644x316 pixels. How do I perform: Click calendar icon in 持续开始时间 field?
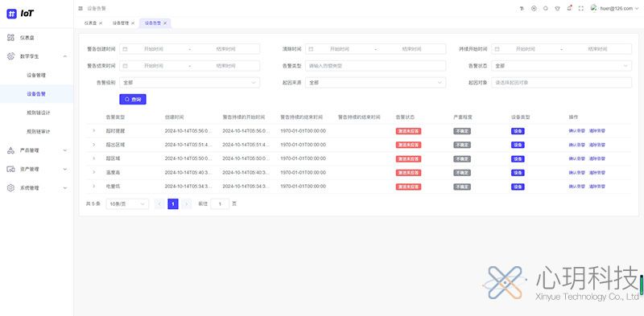pyautogui.click(x=497, y=49)
